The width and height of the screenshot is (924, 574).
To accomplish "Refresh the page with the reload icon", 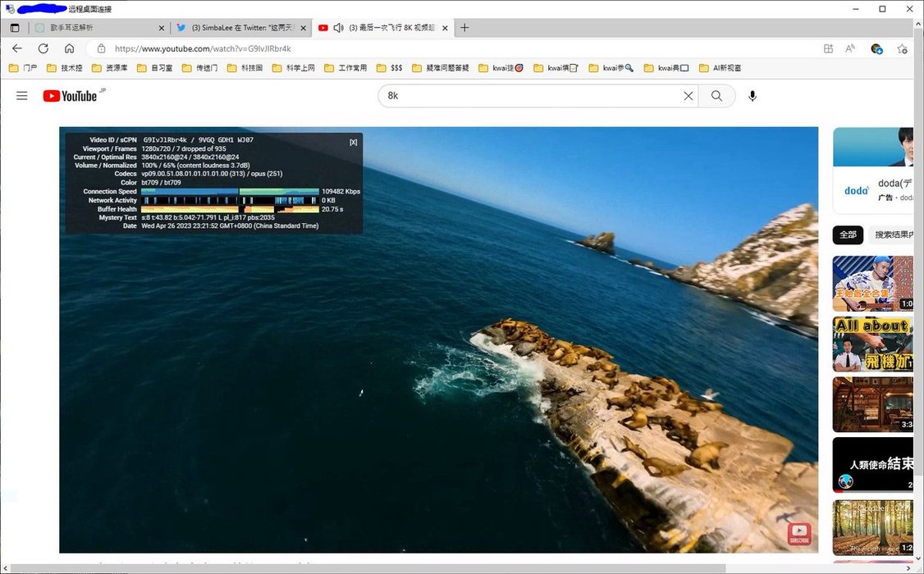I will click(43, 48).
